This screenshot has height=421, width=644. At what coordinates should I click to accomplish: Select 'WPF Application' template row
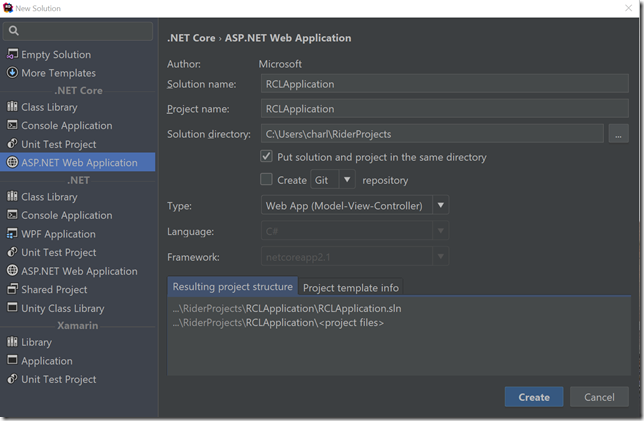pos(78,234)
